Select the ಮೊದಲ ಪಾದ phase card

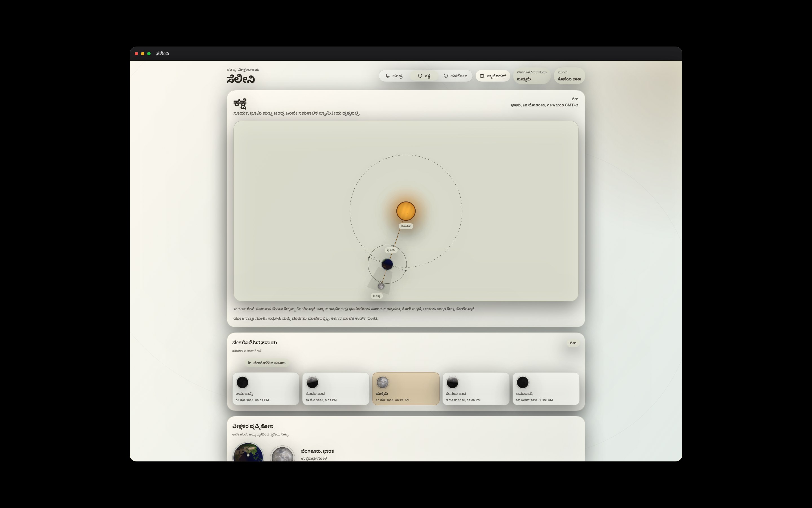tap(336, 389)
